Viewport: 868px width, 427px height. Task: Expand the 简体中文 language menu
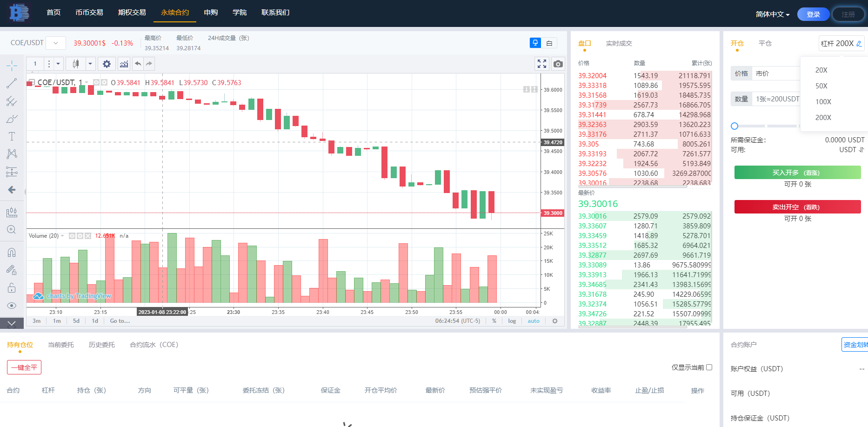click(772, 14)
